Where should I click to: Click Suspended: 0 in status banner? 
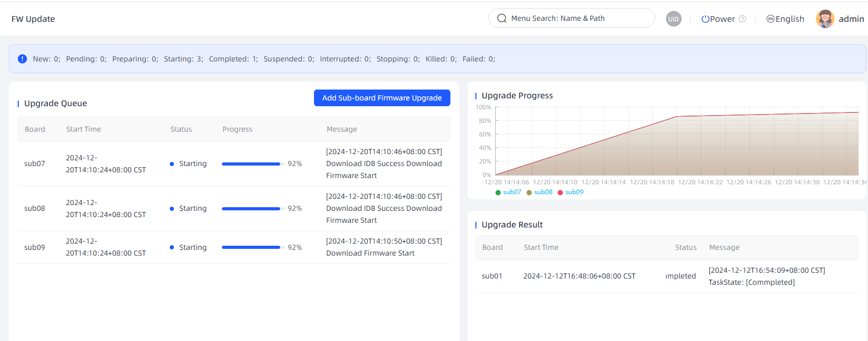[x=289, y=59]
